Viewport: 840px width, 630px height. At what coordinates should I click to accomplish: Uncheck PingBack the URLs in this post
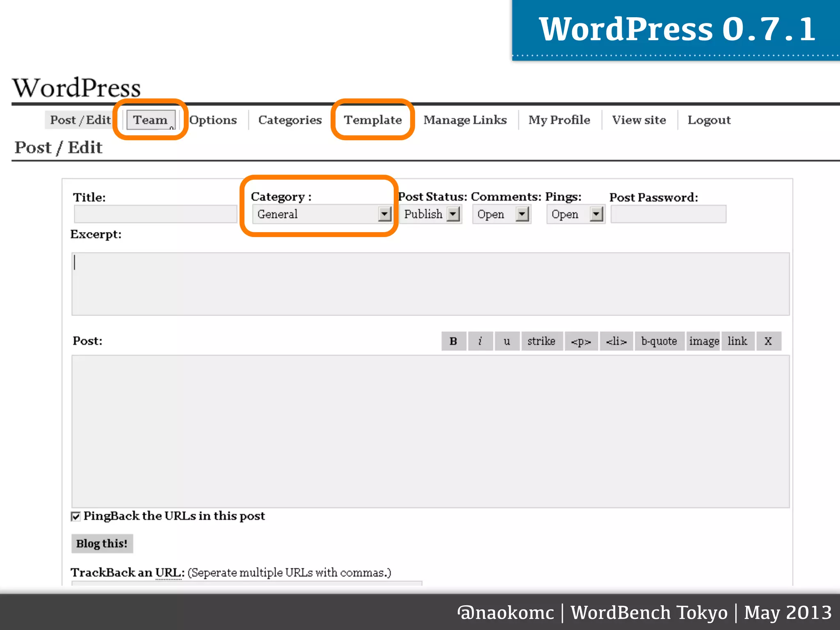76,516
